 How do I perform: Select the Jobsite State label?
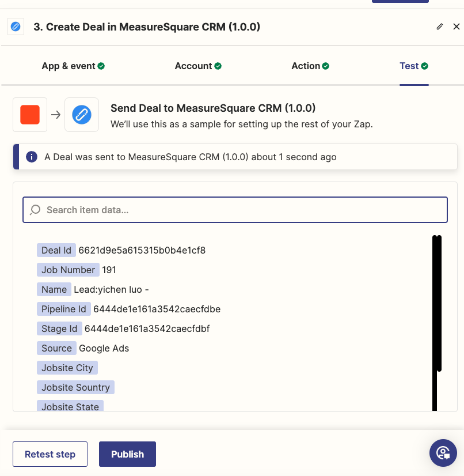[x=70, y=406]
